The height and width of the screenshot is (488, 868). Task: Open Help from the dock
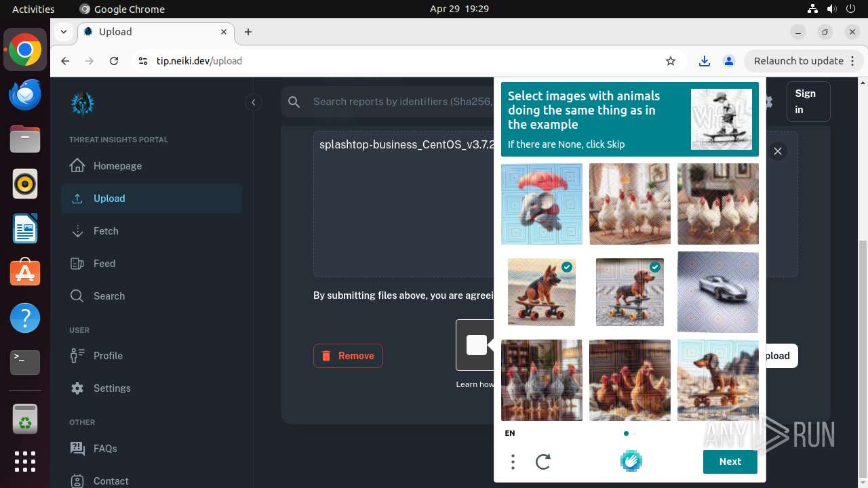(x=25, y=318)
